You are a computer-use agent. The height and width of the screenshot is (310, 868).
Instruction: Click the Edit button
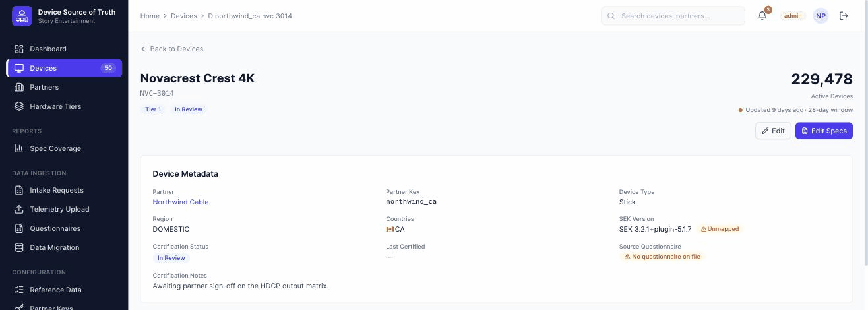[x=773, y=131]
